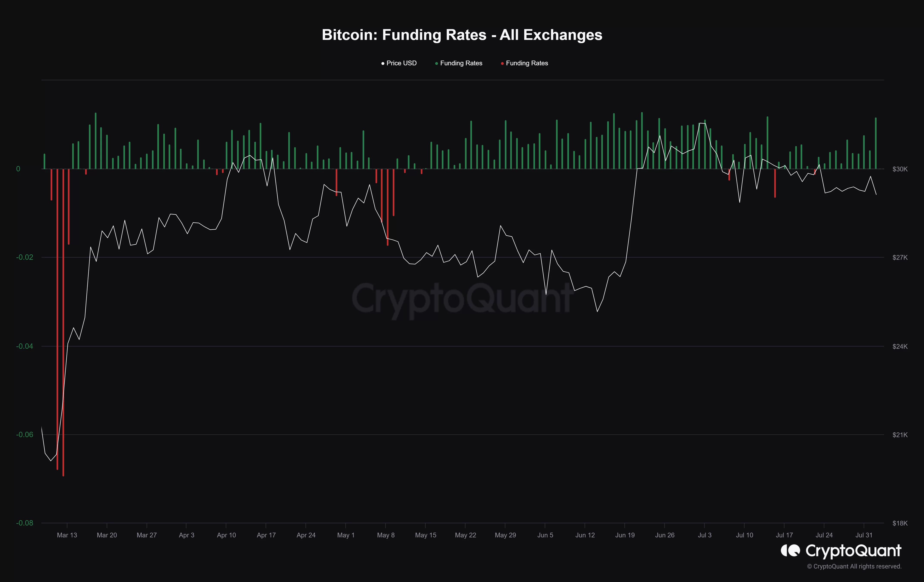Click the faint CryptoQuant watermark in chart center
The image size is (924, 582).
(x=462, y=299)
